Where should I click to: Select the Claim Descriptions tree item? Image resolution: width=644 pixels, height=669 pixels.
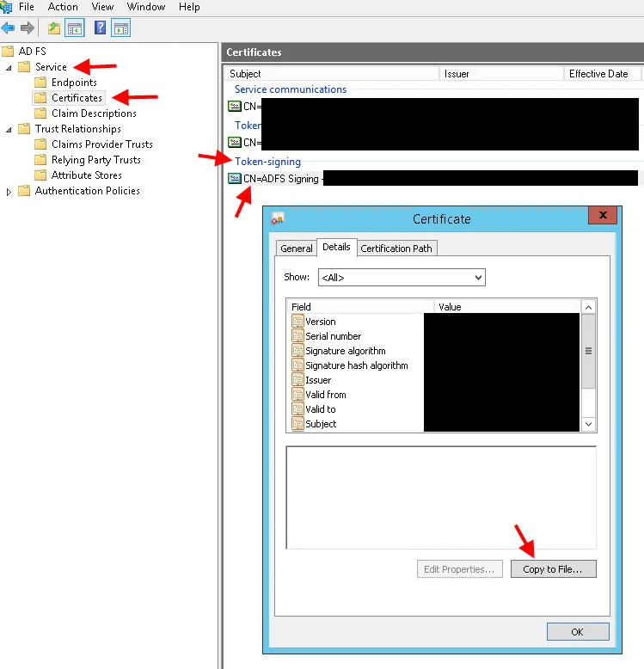coord(94,113)
